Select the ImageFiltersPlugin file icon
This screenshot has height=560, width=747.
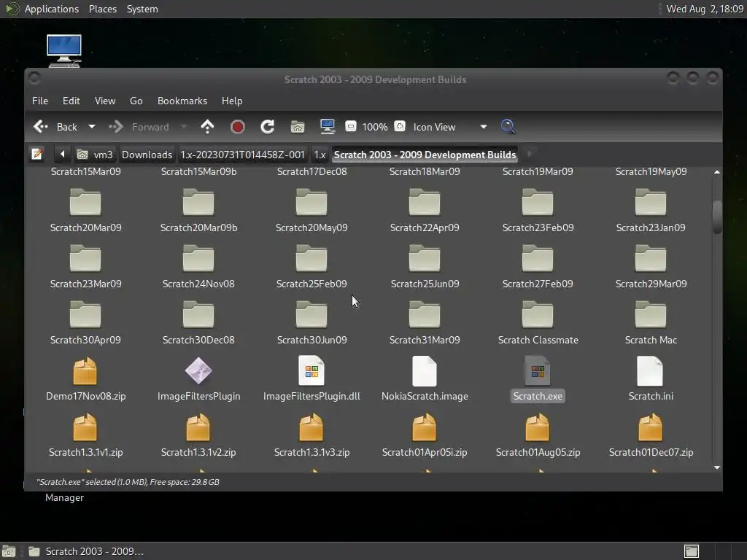pos(198,371)
